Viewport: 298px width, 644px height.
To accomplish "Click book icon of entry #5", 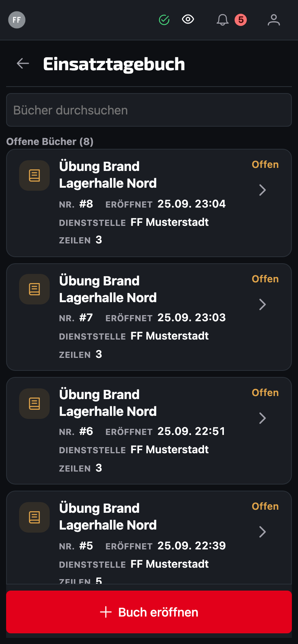I will tap(34, 517).
